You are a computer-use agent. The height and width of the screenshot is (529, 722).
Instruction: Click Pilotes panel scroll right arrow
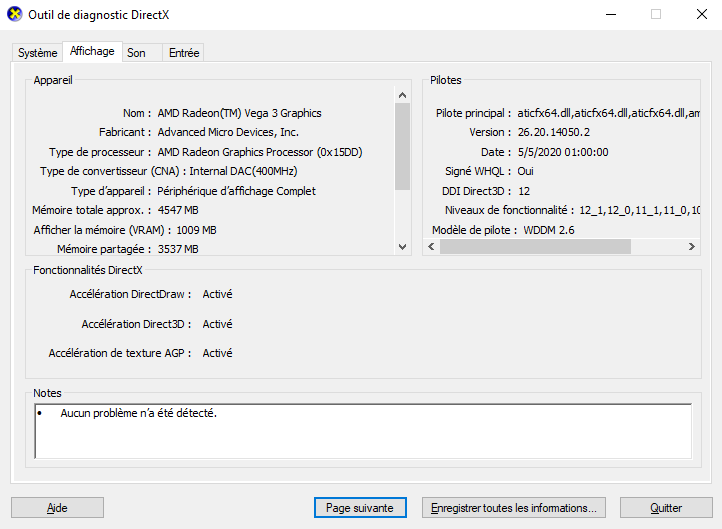[692, 246]
